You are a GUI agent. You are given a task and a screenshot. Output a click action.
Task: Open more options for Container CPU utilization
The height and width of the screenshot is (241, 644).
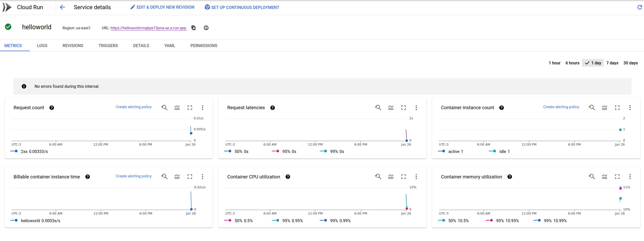[416, 177]
